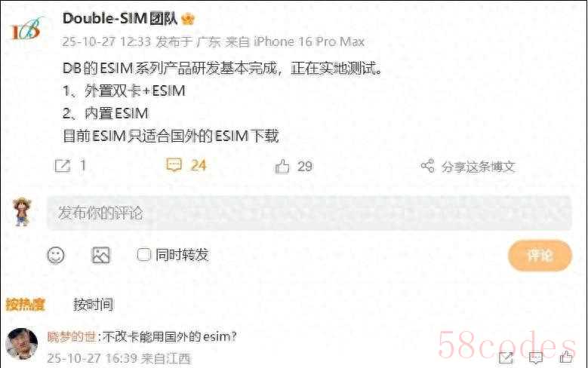Click the 分享这条博文 link
Image resolution: width=588 pixels, height=368 pixels.
(478, 167)
